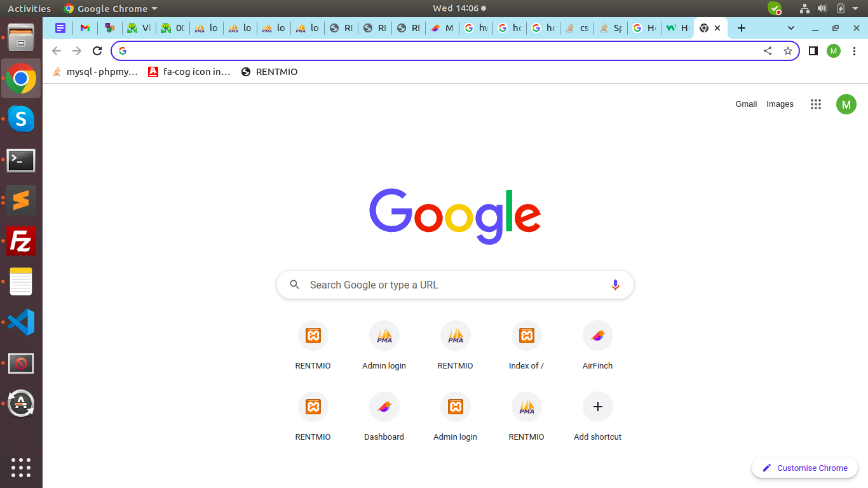The height and width of the screenshot is (488, 868).
Task: Click the volume tray icon
Action: (822, 8)
